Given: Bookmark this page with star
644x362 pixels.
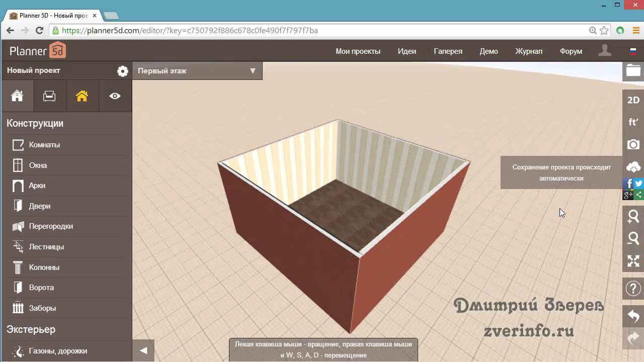Looking at the screenshot, I should pos(604,31).
